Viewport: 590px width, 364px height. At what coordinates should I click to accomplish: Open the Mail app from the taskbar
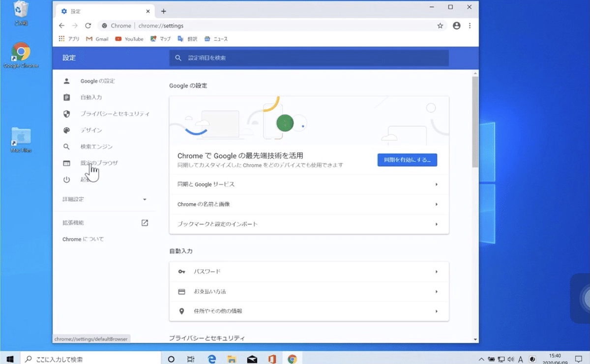(x=252, y=359)
